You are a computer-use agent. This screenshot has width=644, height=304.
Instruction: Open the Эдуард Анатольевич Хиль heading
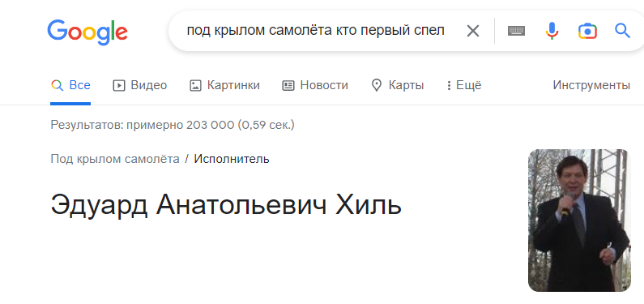coord(226,204)
